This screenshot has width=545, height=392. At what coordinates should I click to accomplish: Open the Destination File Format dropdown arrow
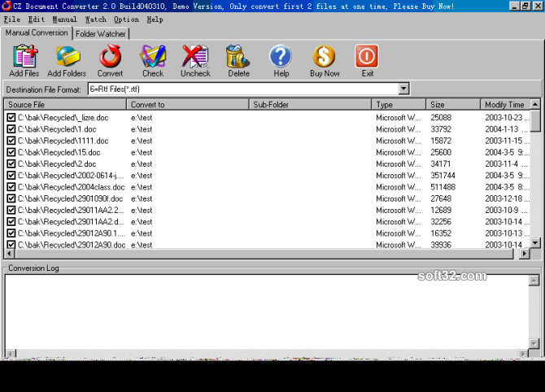(x=403, y=89)
